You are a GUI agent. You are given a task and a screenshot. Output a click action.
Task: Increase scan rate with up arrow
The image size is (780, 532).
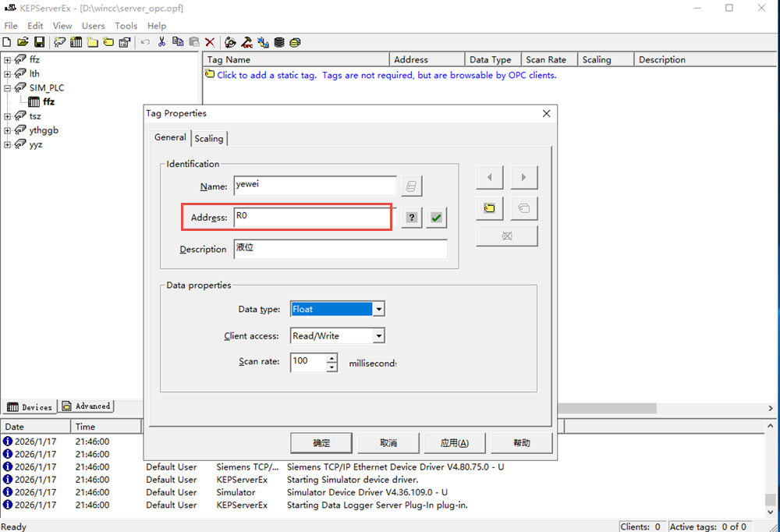click(x=331, y=358)
